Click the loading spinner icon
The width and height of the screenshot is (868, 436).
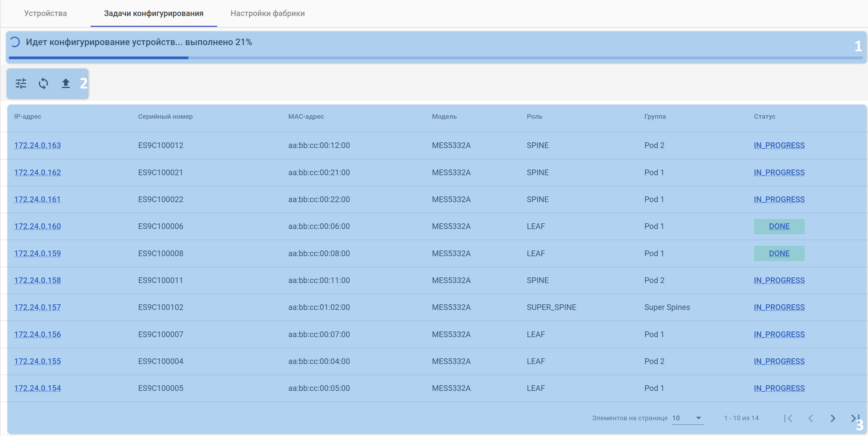click(15, 42)
